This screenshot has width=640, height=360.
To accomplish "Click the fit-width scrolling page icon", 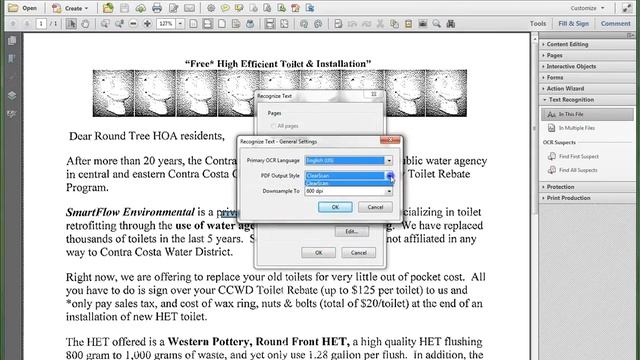I will (x=207, y=24).
